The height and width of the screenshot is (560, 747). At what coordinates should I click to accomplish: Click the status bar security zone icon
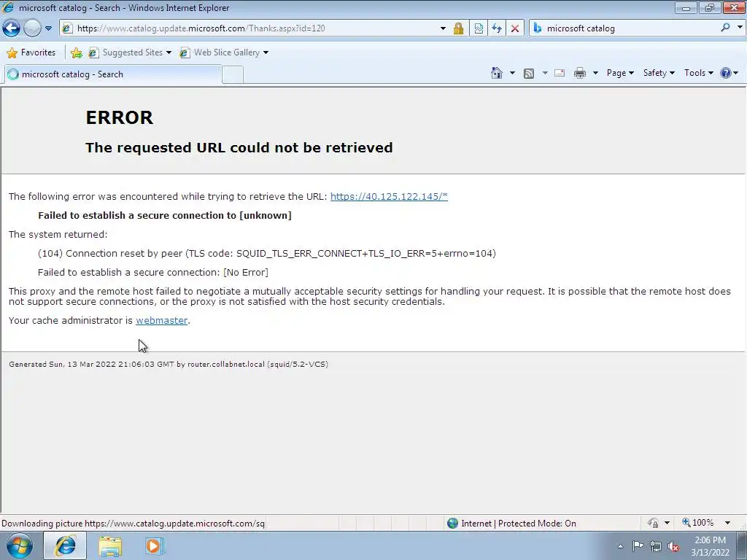(452, 524)
